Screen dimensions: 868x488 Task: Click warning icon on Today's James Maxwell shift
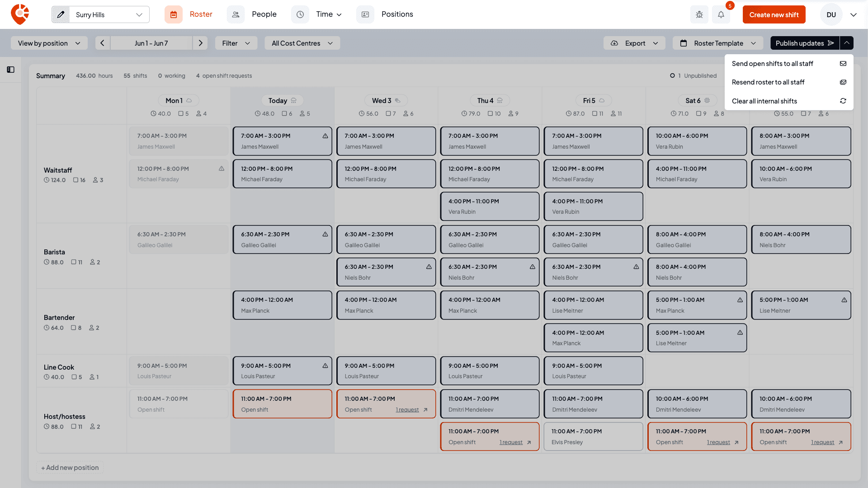click(x=325, y=136)
